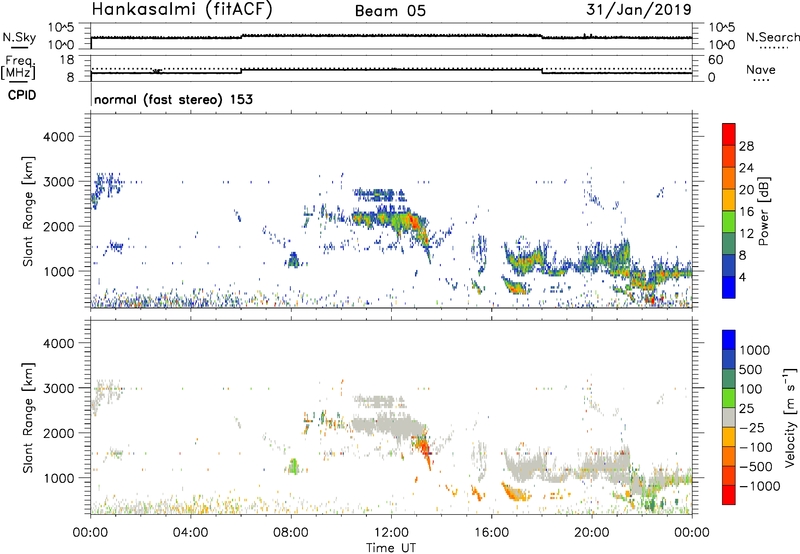Viewport: 800px width, 554px height.
Task: Click the blue top segment of Velocity colorbar
Action: coord(729,340)
